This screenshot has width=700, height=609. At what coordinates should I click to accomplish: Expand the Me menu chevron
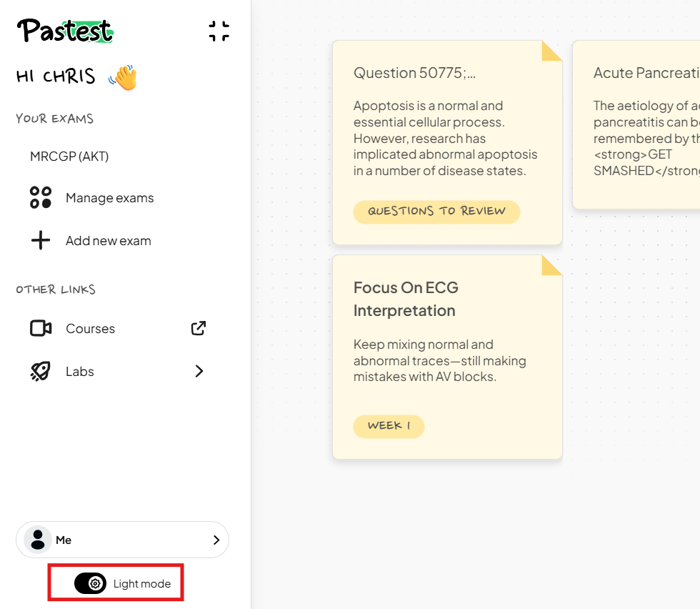pos(216,540)
